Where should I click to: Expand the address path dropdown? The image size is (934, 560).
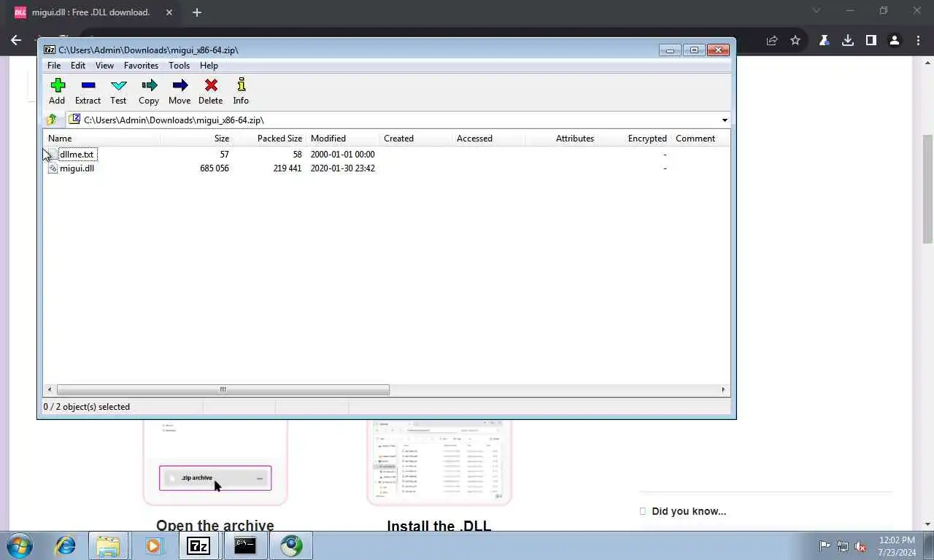point(725,120)
